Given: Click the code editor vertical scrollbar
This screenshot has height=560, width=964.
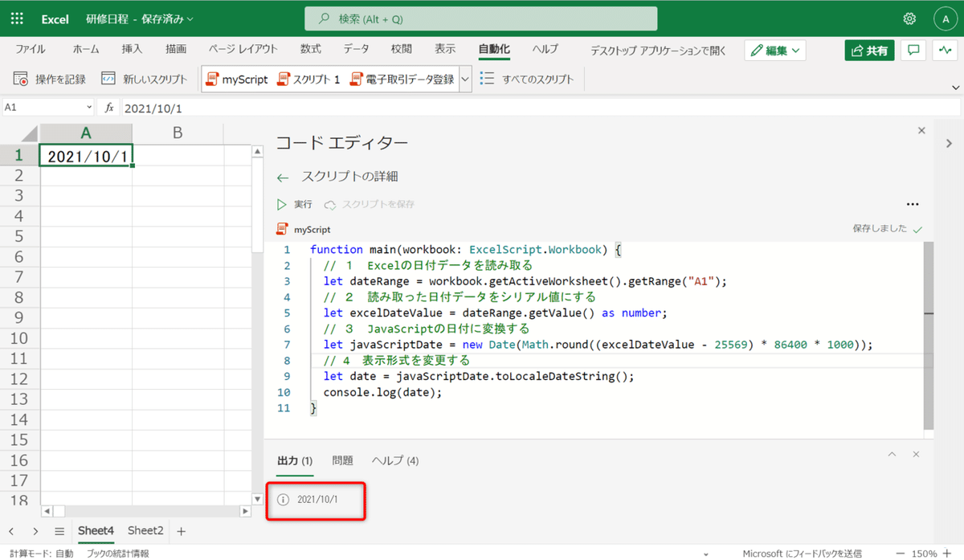Looking at the screenshot, I should [929, 336].
